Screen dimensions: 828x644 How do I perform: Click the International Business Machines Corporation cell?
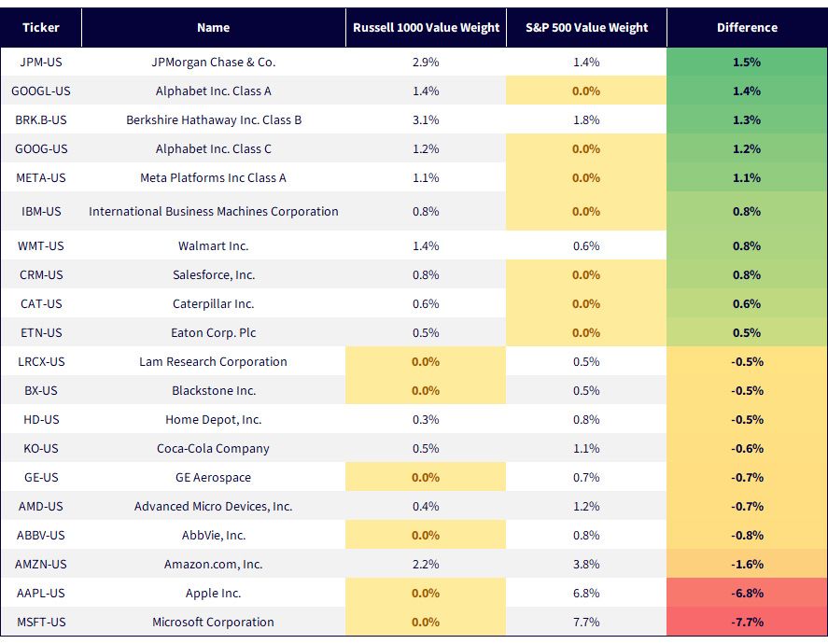[x=214, y=211]
